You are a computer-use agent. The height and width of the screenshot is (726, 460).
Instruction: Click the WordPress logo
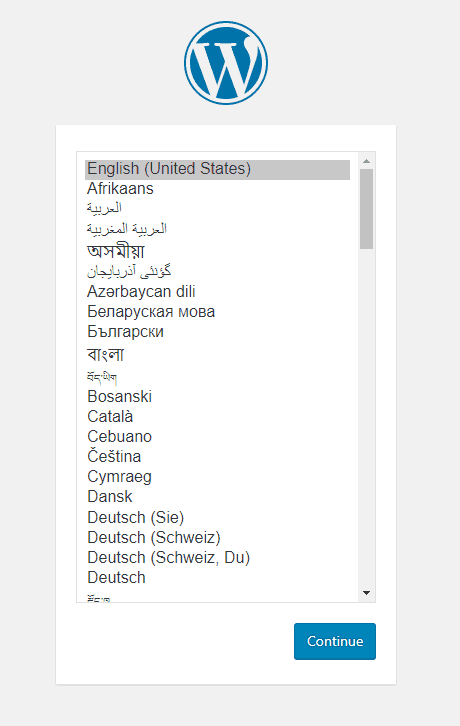click(x=226, y=63)
